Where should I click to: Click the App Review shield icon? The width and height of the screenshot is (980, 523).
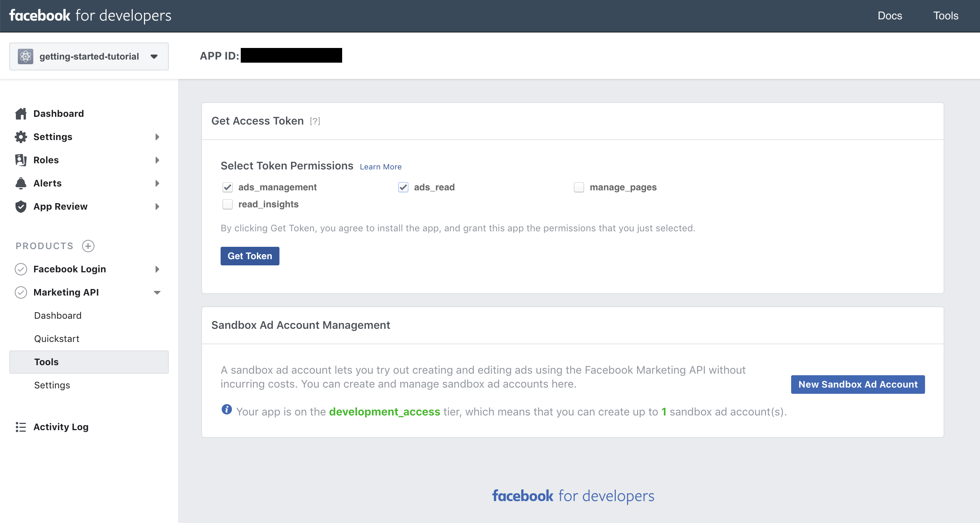tap(21, 207)
